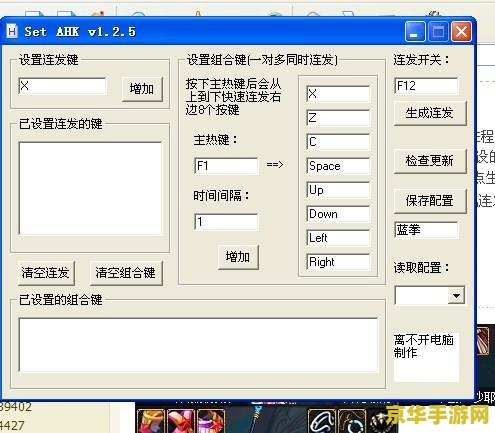495x433 pixels.
Task: Focus the combo key field containing Left
Action: [x=338, y=238]
